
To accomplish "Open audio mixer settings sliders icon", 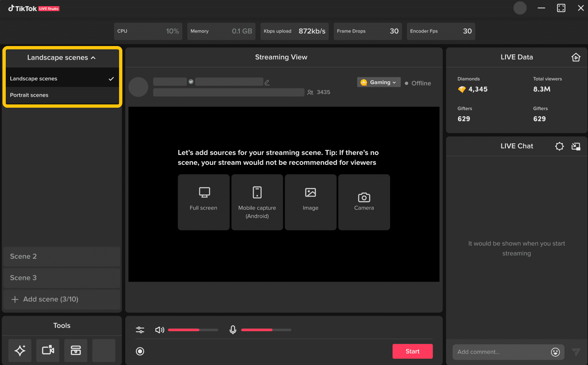I will click(140, 330).
